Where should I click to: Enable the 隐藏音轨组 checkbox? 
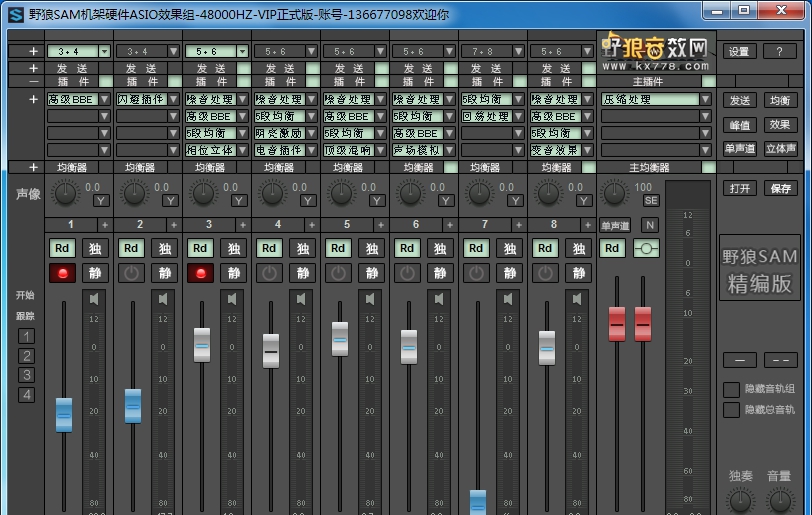pyautogui.click(x=731, y=389)
